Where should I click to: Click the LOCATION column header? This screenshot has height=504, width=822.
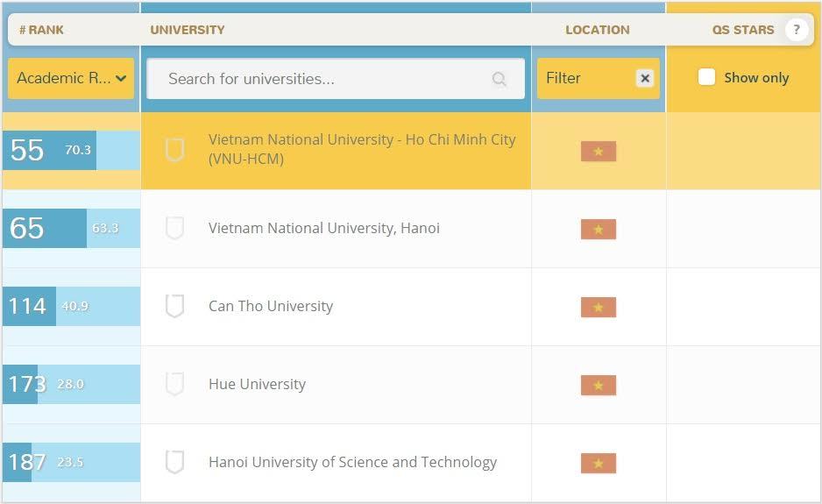(x=597, y=30)
